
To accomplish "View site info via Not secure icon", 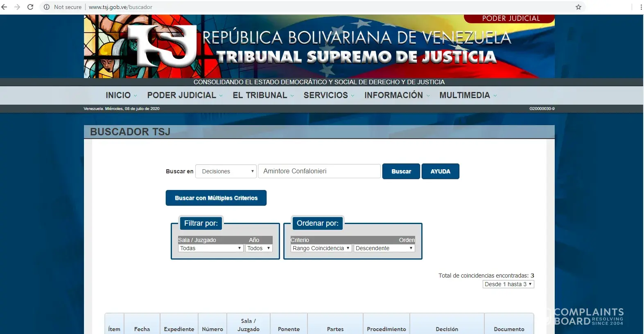I will [x=47, y=7].
